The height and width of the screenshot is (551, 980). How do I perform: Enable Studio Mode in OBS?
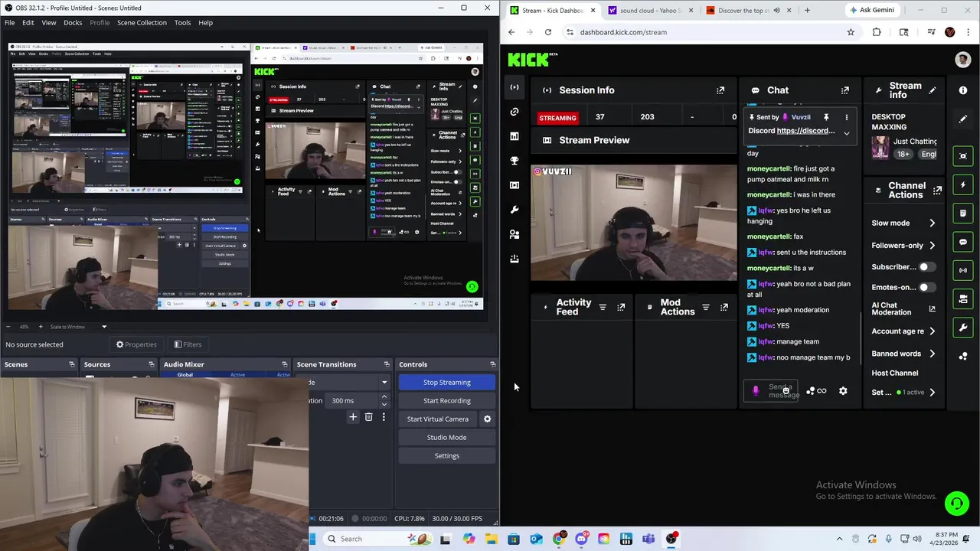[447, 438]
